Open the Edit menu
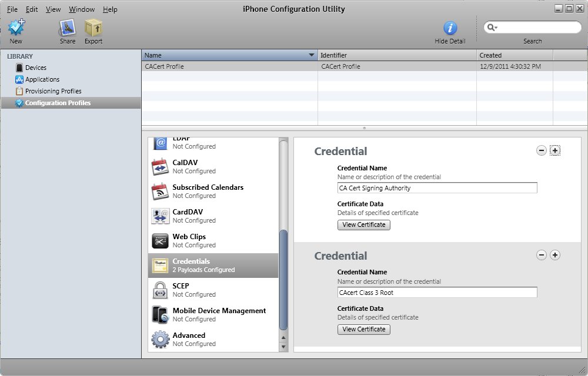This screenshot has height=376, width=588. point(32,9)
